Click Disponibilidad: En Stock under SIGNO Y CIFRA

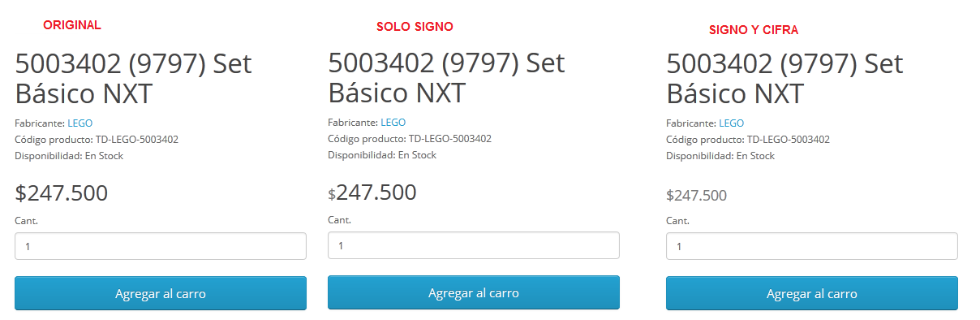[x=720, y=156]
